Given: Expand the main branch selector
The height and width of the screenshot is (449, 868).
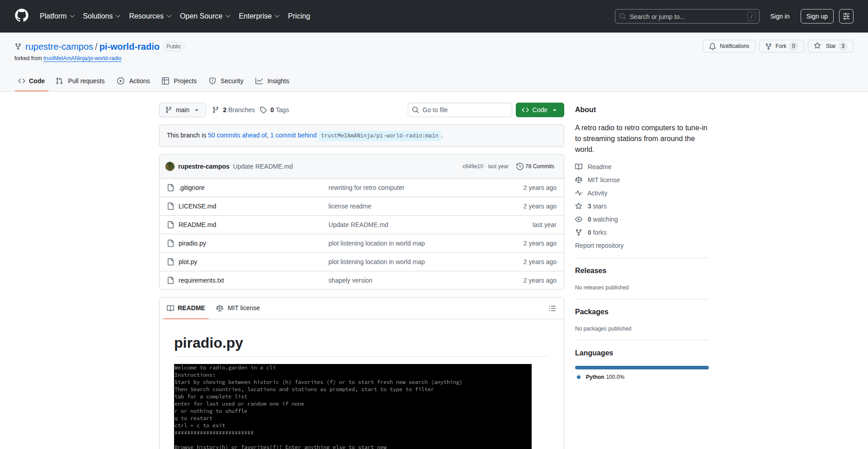Looking at the screenshot, I should click(182, 110).
